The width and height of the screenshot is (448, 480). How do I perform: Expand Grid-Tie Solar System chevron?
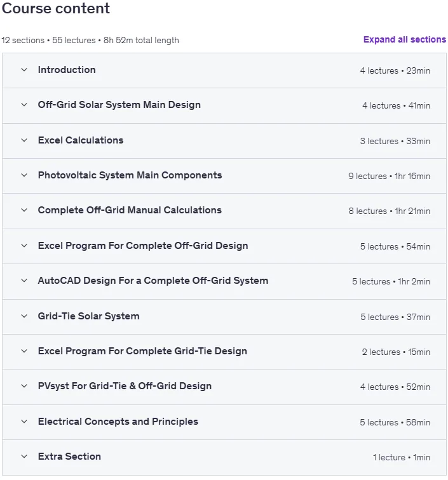[24, 316]
